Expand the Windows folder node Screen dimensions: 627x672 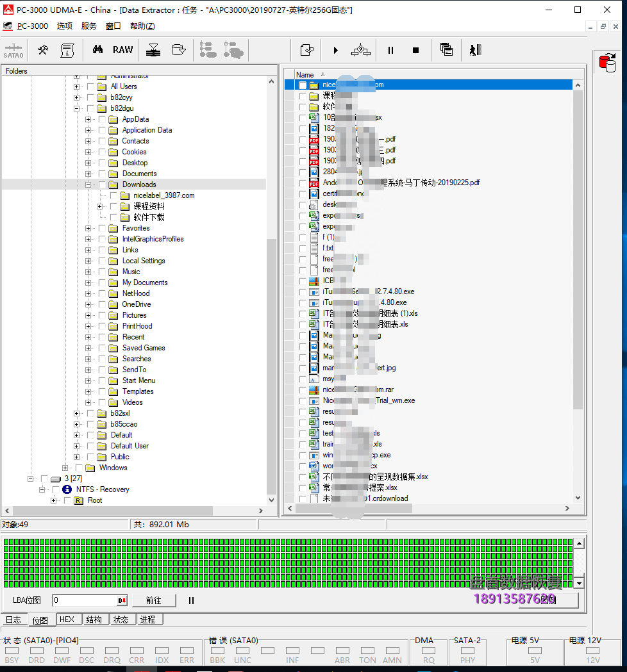65,468
